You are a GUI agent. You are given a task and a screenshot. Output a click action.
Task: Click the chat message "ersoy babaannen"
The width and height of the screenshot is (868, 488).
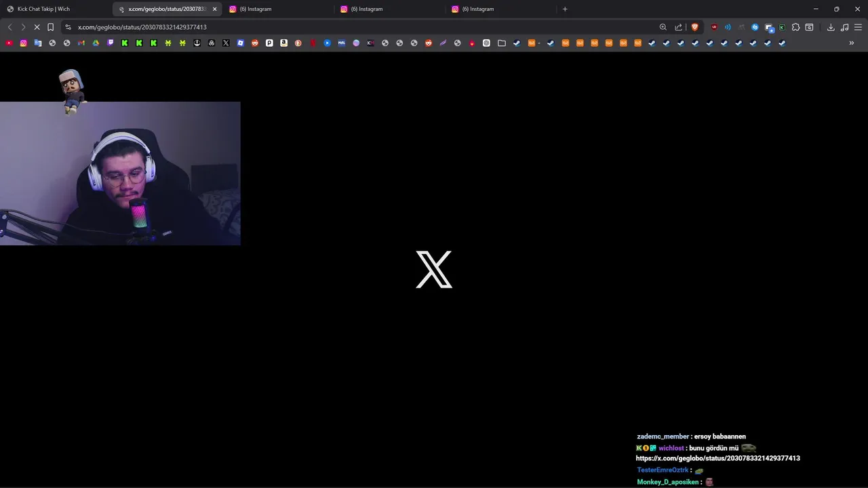pos(719,436)
